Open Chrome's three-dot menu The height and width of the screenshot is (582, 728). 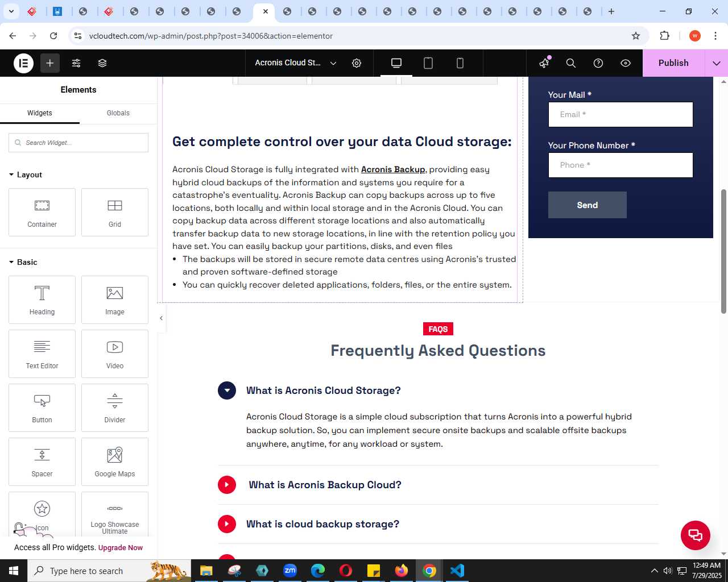click(715, 36)
